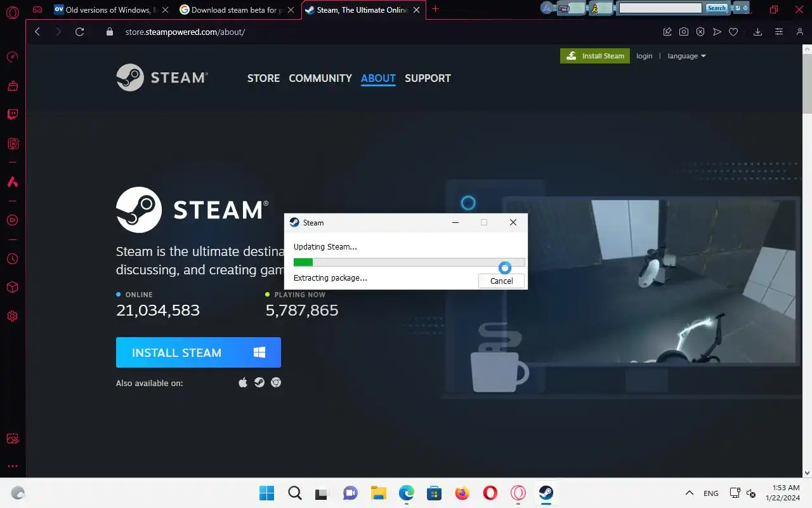
Task: Bookmark page with heart icon
Action: 733,32
